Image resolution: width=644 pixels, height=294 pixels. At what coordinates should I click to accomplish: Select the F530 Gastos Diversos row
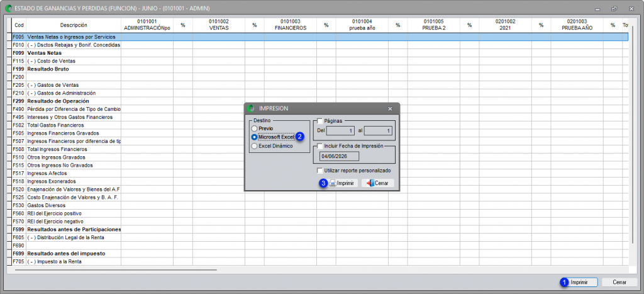[320, 205]
